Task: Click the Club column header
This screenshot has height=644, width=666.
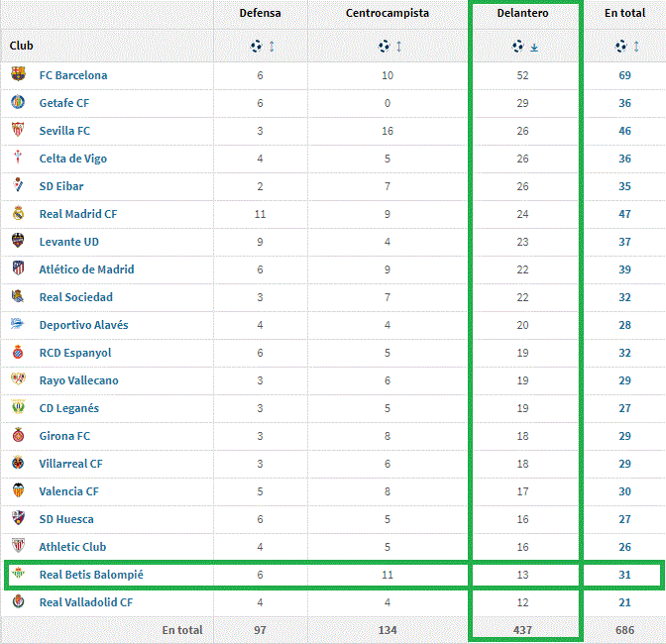Action: point(22,47)
